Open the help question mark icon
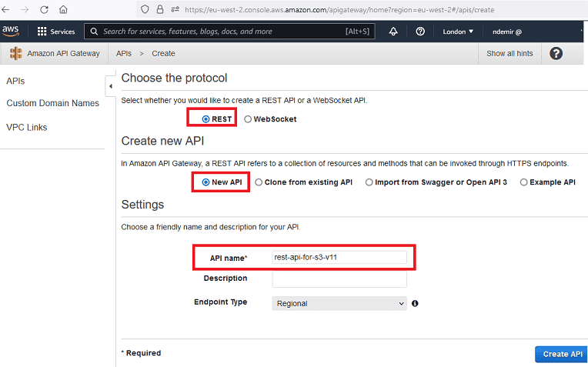 point(420,32)
